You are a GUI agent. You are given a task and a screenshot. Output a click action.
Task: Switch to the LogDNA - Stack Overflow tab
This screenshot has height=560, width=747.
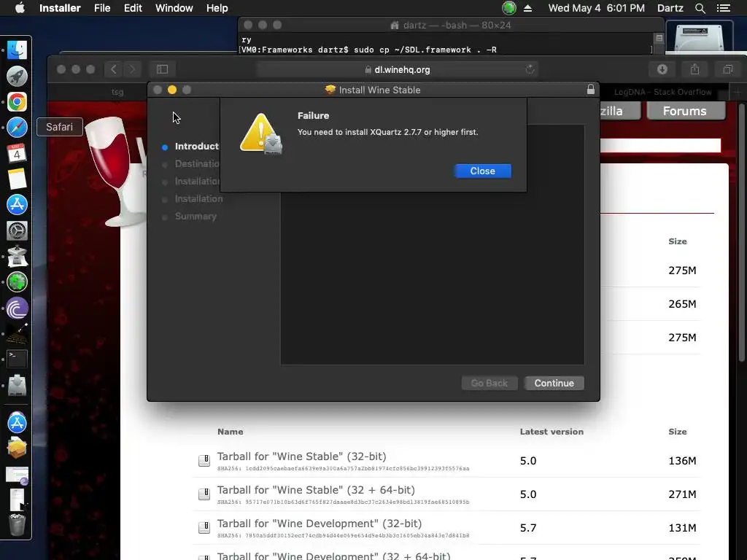pyautogui.click(x=662, y=92)
